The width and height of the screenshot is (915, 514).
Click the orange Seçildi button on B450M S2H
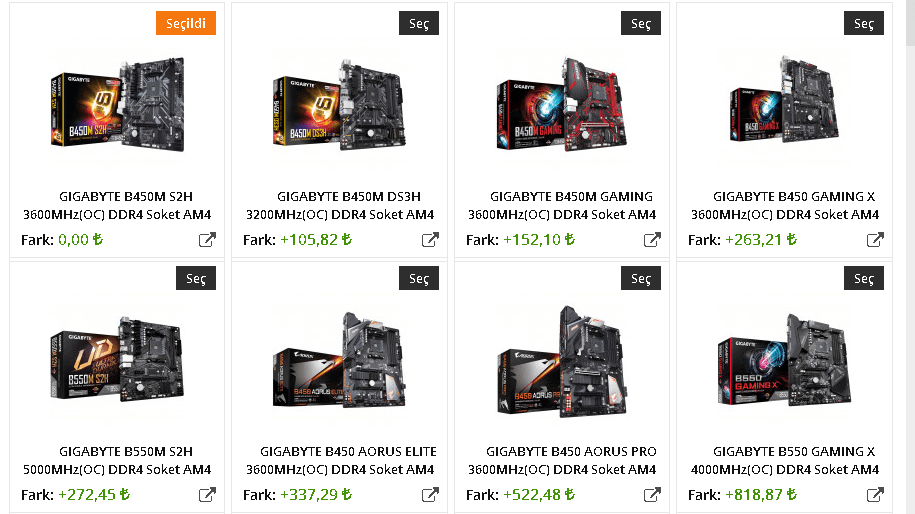click(x=186, y=23)
